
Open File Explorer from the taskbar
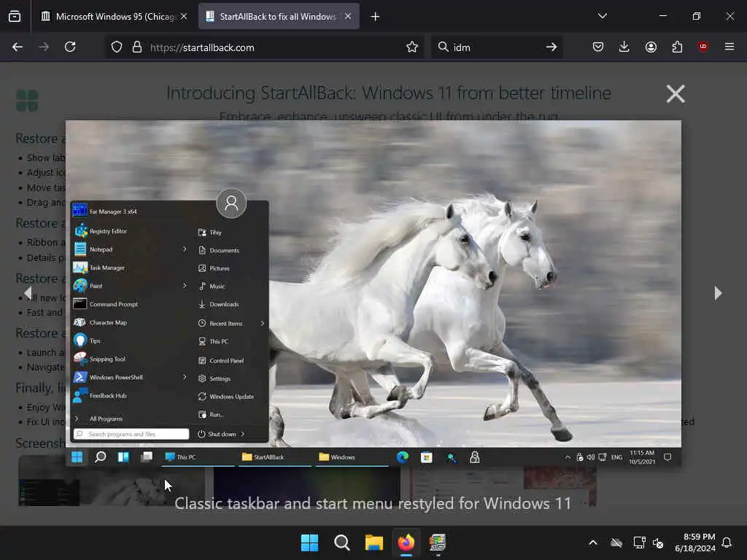tap(374, 542)
